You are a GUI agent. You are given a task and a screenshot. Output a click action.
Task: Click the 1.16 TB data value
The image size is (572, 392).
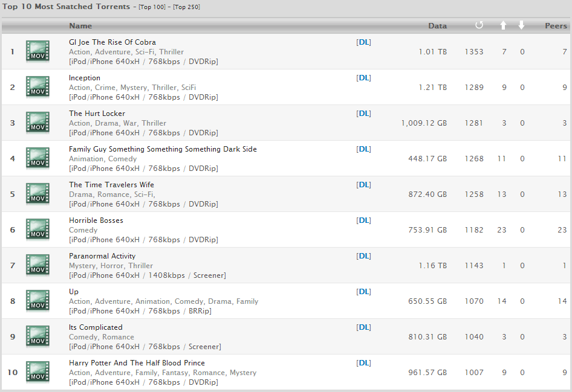[x=433, y=266]
